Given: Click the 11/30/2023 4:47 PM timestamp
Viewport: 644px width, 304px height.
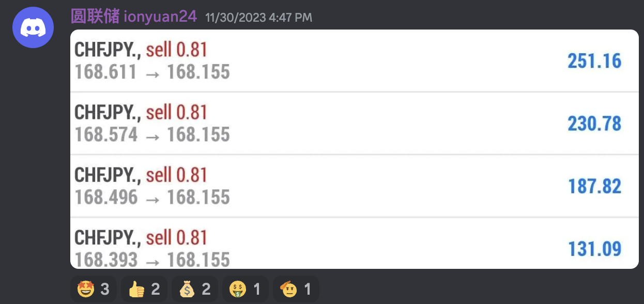Looking at the screenshot, I should click(258, 18).
